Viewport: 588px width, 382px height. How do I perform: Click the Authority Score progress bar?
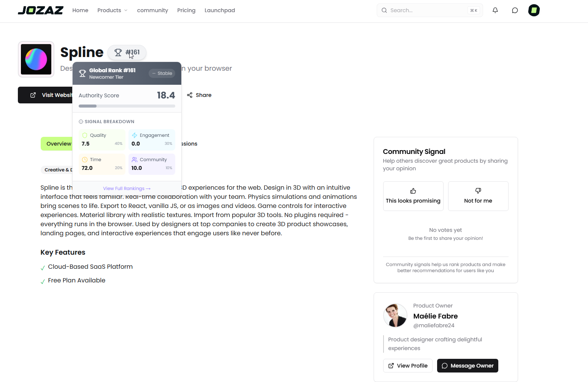click(x=127, y=106)
